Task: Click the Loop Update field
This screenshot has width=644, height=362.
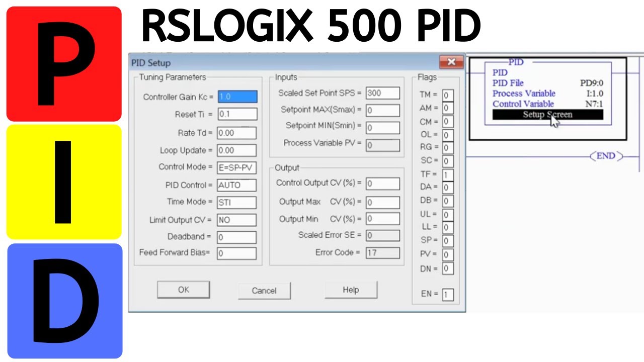Action: click(x=236, y=150)
